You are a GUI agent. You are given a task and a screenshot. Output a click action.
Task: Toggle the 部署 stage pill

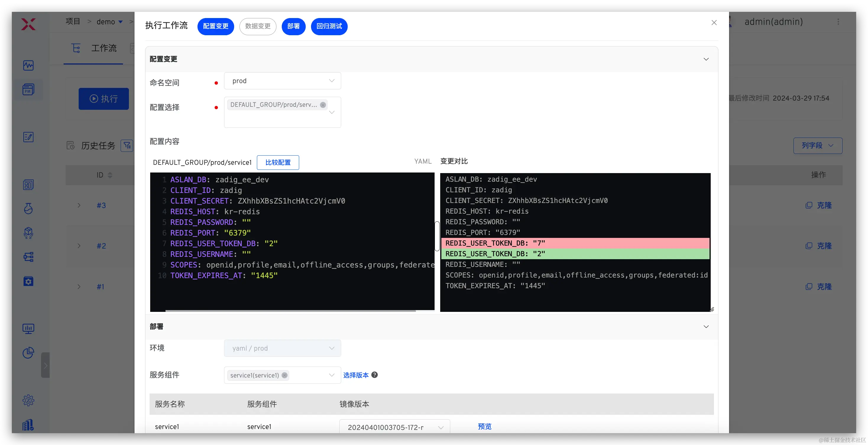pyautogui.click(x=294, y=26)
